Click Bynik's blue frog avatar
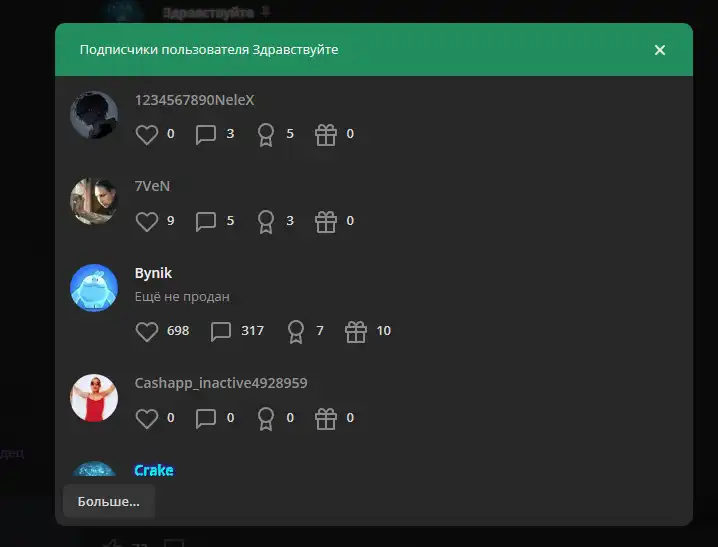 pos(94,288)
